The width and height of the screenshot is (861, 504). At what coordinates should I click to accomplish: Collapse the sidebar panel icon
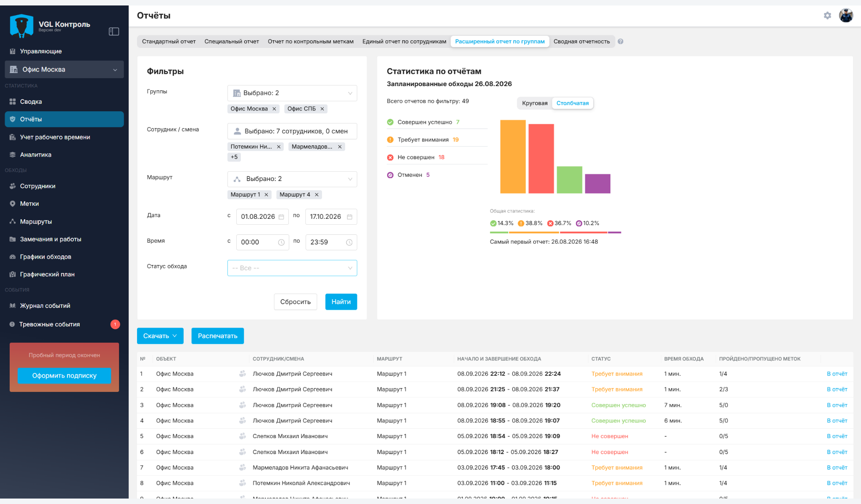click(x=114, y=31)
